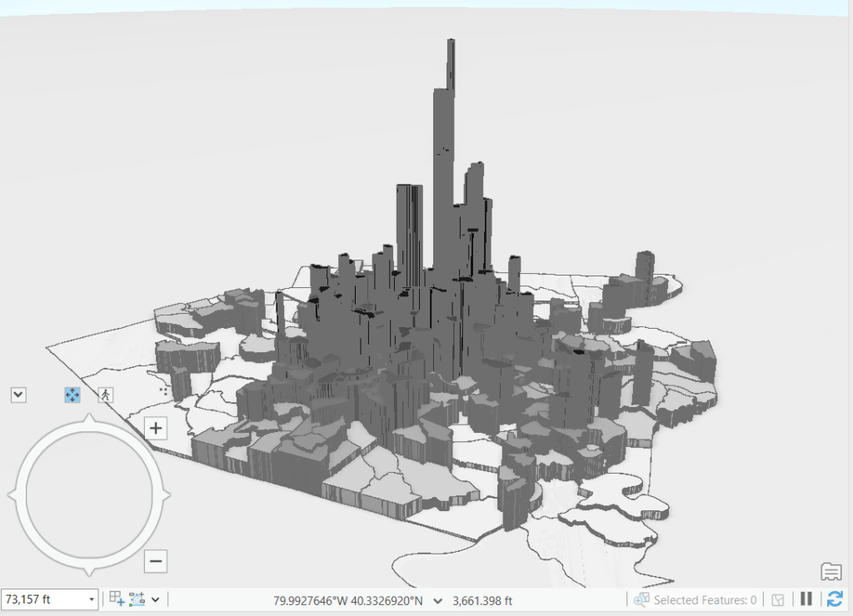Screen dimensions: 853x616
Task: Click the zoom in button
Action: pos(156,428)
